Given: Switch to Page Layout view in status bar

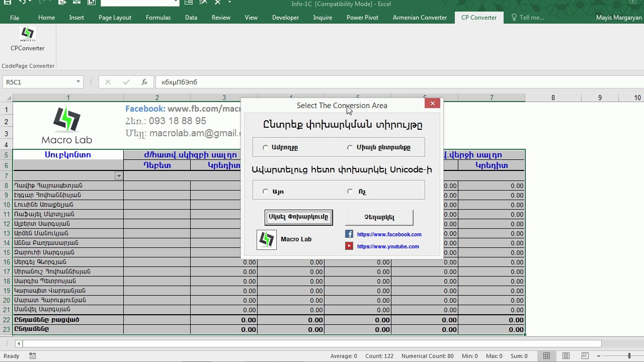Looking at the screenshot, I should pos(566,356).
